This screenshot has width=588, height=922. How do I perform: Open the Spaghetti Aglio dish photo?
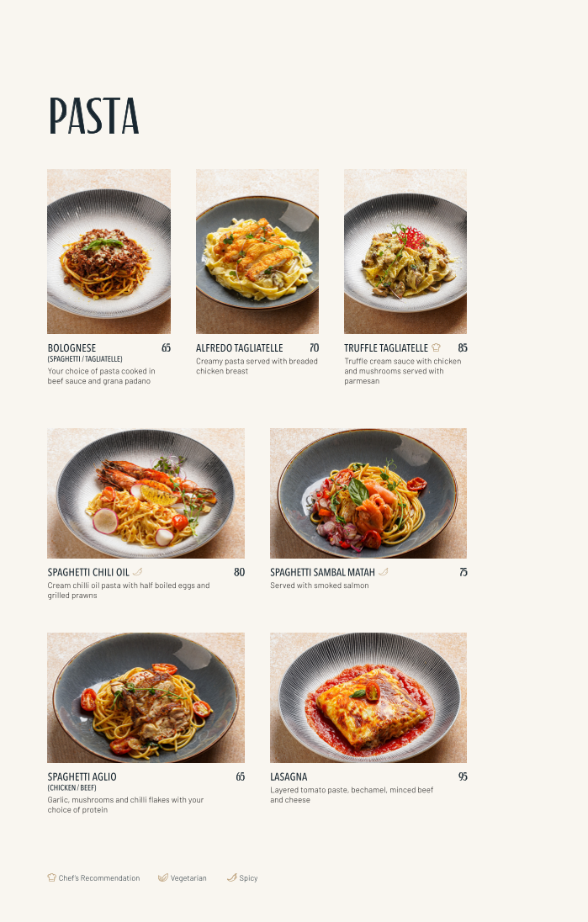146,698
